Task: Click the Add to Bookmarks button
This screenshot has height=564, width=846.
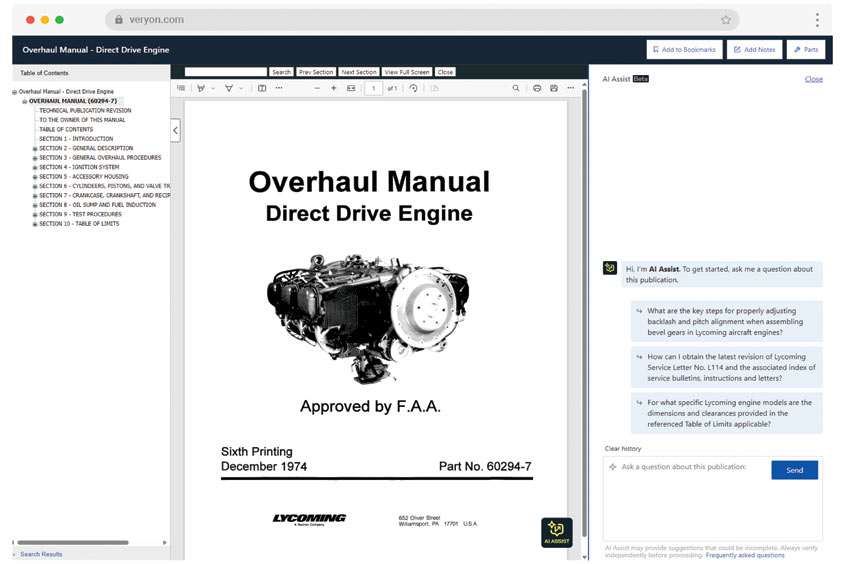Action: [682, 49]
